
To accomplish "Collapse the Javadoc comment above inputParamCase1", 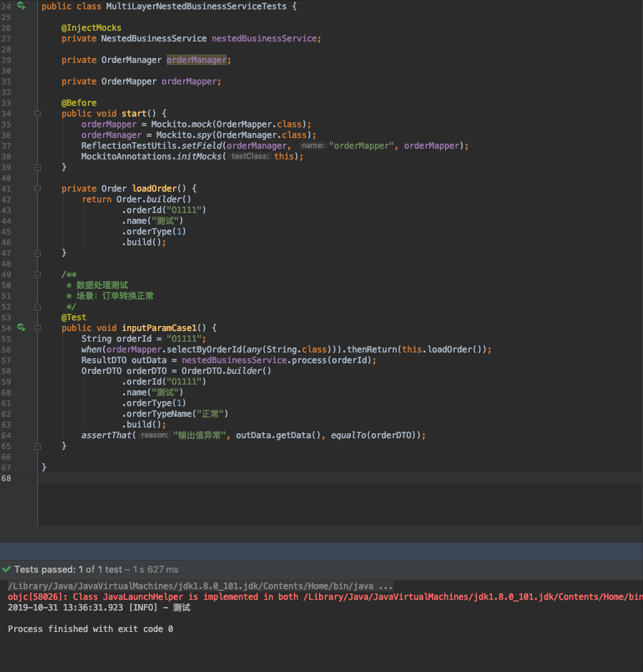I will 38,275.
